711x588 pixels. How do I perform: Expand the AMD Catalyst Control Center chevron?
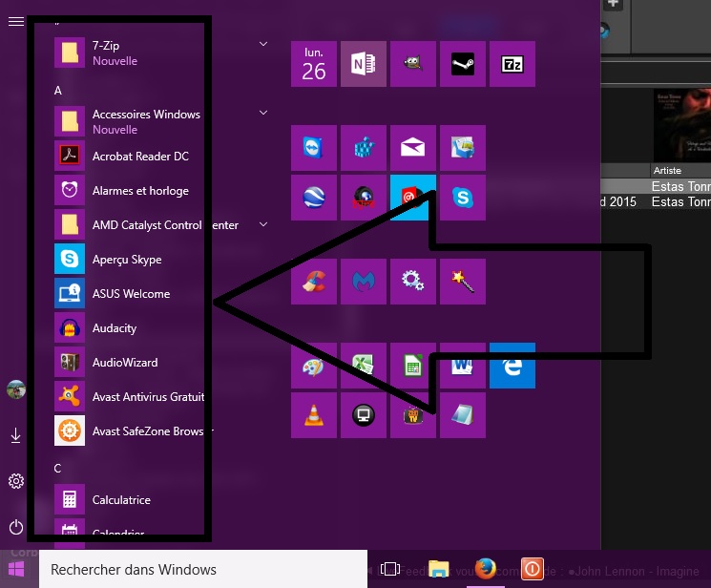click(x=263, y=224)
